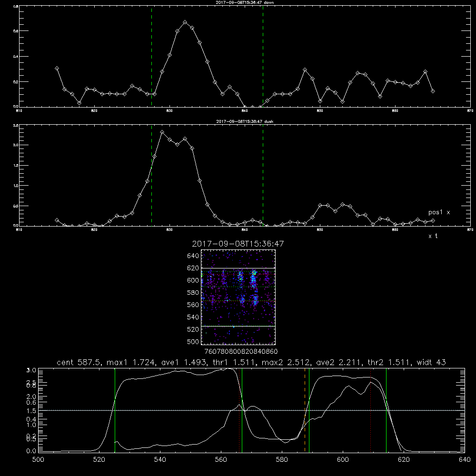Select the green vertical line near 614 in bottom plot
The height and width of the screenshot is (476, 476).
386,410
